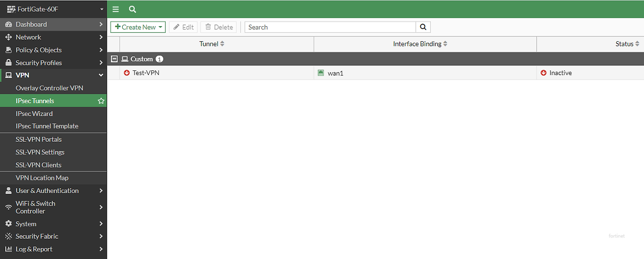Collapse the VPN menu chevron
Image resolution: width=644 pixels, height=259 pixels.
pos(101,75)
